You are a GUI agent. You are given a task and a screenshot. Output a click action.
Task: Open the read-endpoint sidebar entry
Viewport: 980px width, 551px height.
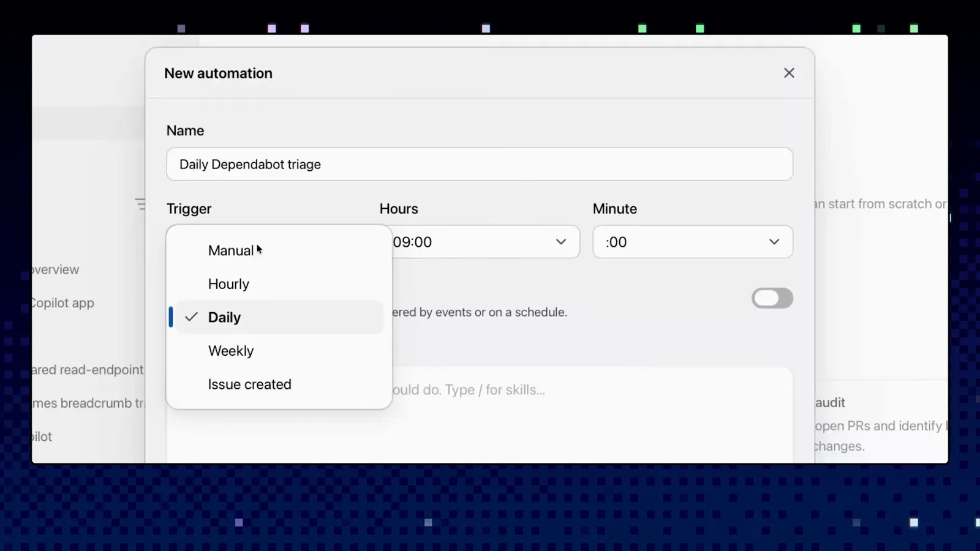click(x=88, y=370)
